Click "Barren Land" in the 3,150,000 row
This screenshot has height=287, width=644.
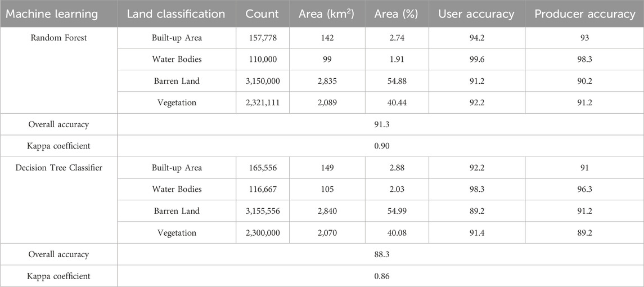point(177,81)
